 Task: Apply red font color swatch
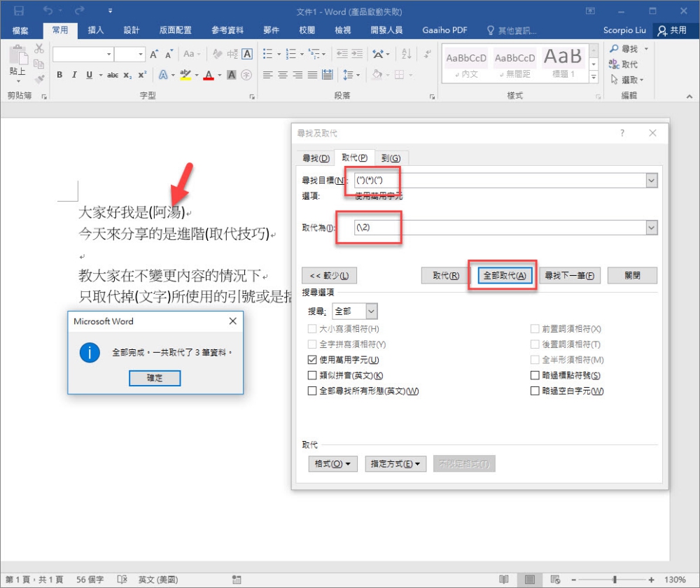click(x=209, y=75)
